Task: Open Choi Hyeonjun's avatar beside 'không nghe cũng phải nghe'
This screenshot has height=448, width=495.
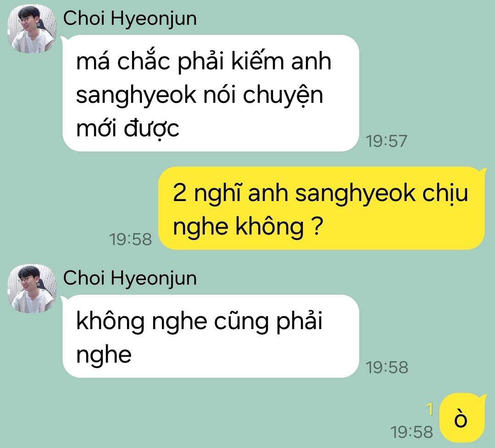Action: 32,288
